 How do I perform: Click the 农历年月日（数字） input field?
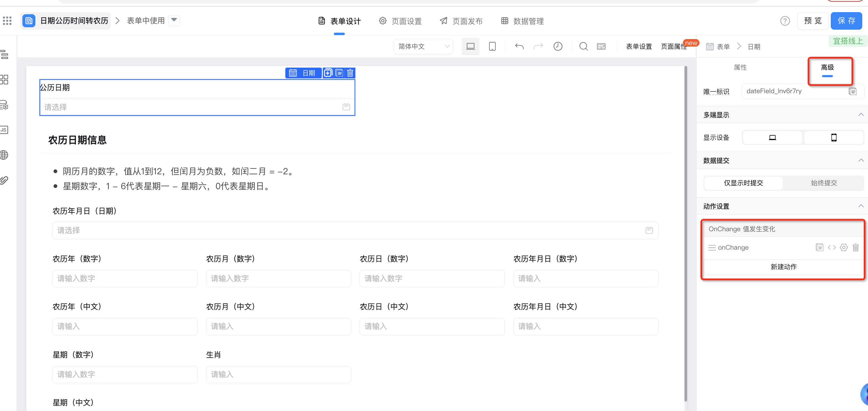tap(586, 278)
